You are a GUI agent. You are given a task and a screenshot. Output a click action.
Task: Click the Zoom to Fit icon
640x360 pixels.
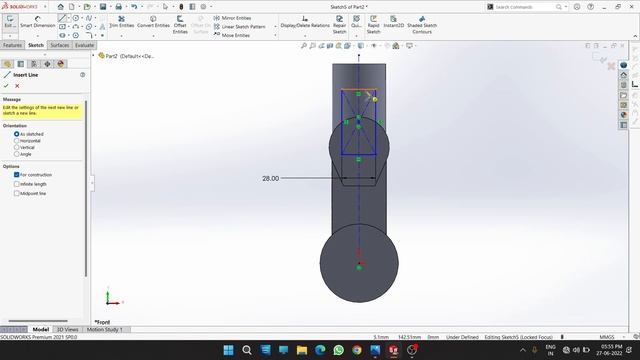[x=304, y=46]
